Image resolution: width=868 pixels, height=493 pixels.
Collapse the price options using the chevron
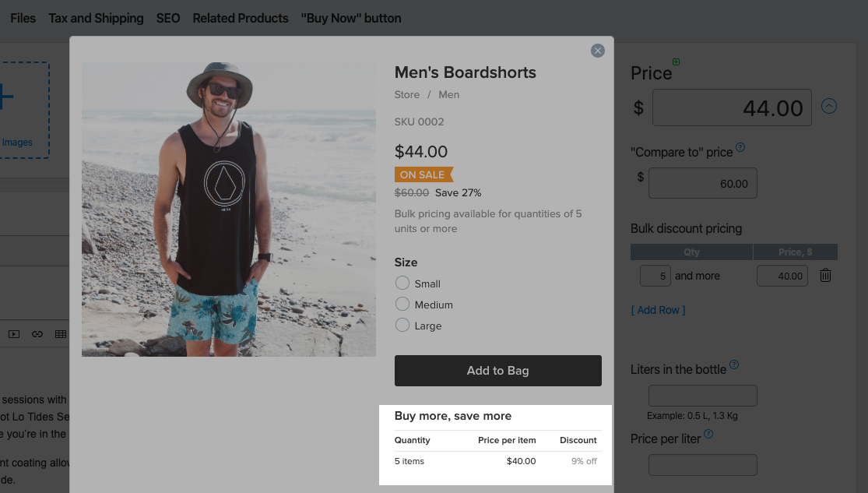pos(829,107)
